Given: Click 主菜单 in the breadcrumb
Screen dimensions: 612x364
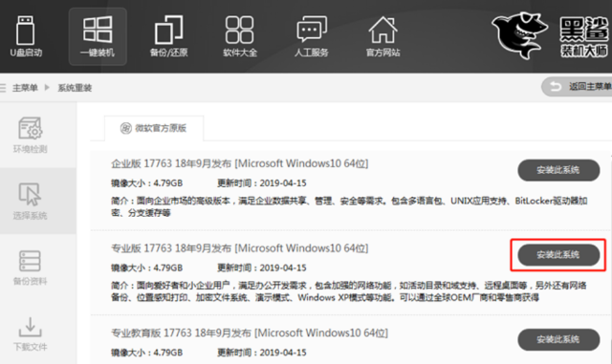Looking at the screenshot, I should point(25,88).
